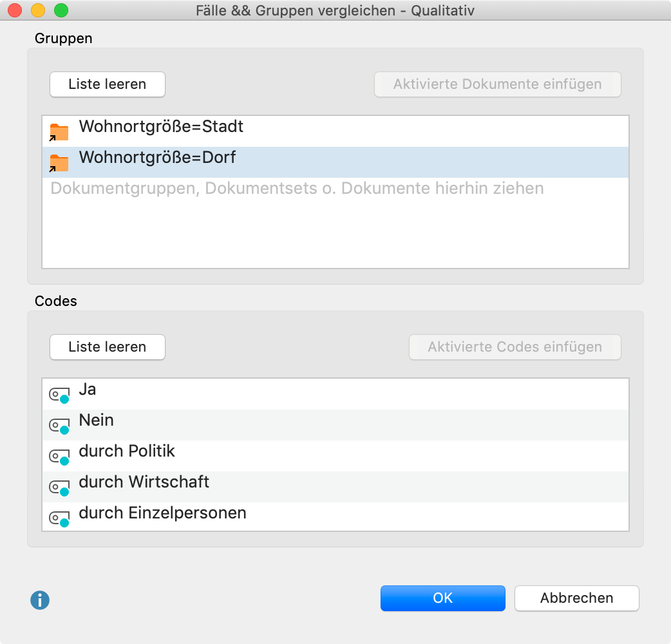Viewport: 671px width, 644px height.
Task: Cancel the dialog with Abbrechen
Action: point(576,598)
